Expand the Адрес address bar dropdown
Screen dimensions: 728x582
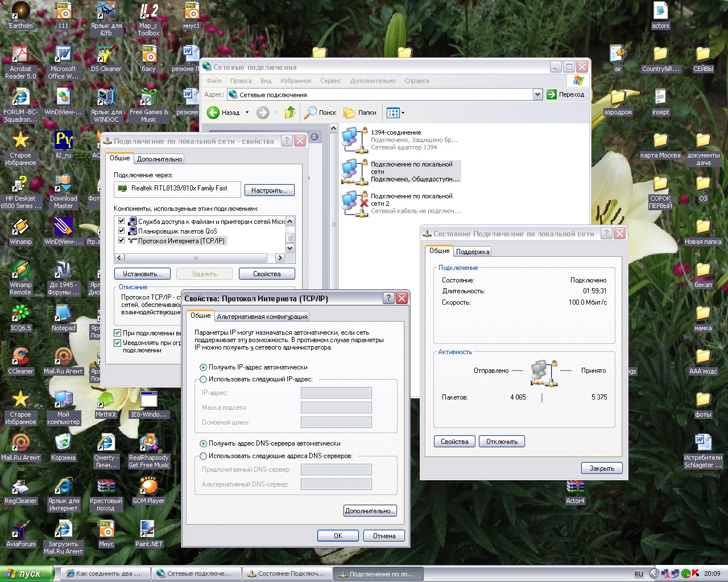point(537,95)
